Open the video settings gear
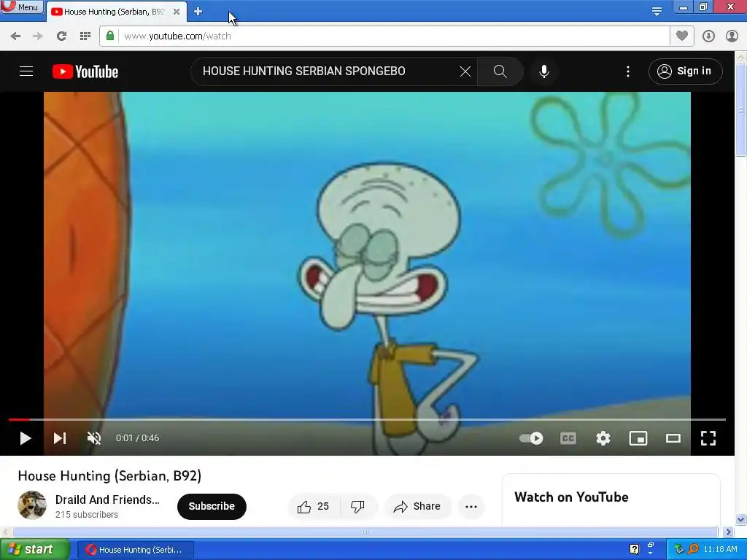 click(603, 438)
